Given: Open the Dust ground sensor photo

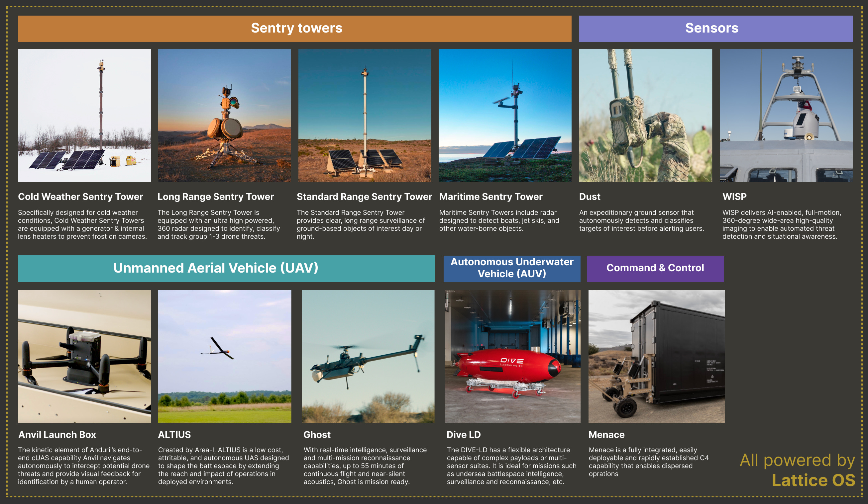Looking at the screenshot, I should point(645,115).
